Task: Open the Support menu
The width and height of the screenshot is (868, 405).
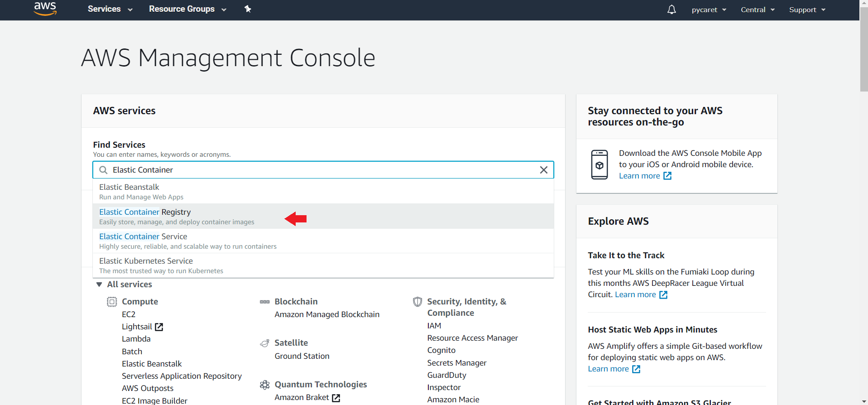Action: click(x=807, y=10)
